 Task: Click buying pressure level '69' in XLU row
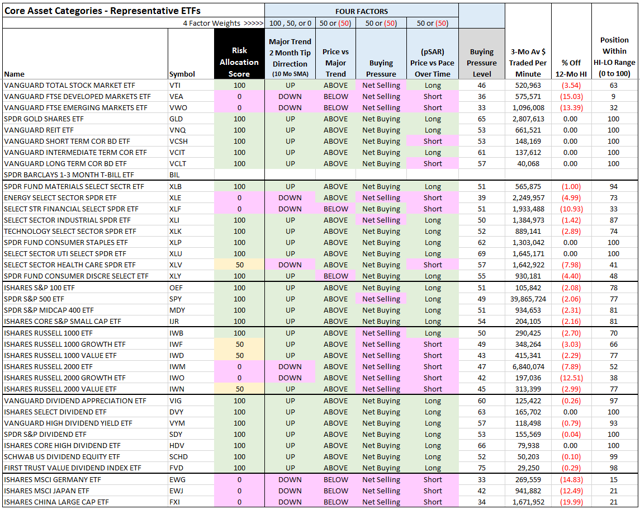click(x=482, y=254)
